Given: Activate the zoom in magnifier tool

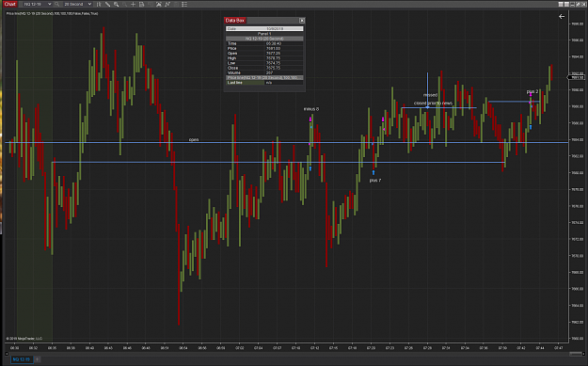Looking at the screenshot, I should [117, 4].
